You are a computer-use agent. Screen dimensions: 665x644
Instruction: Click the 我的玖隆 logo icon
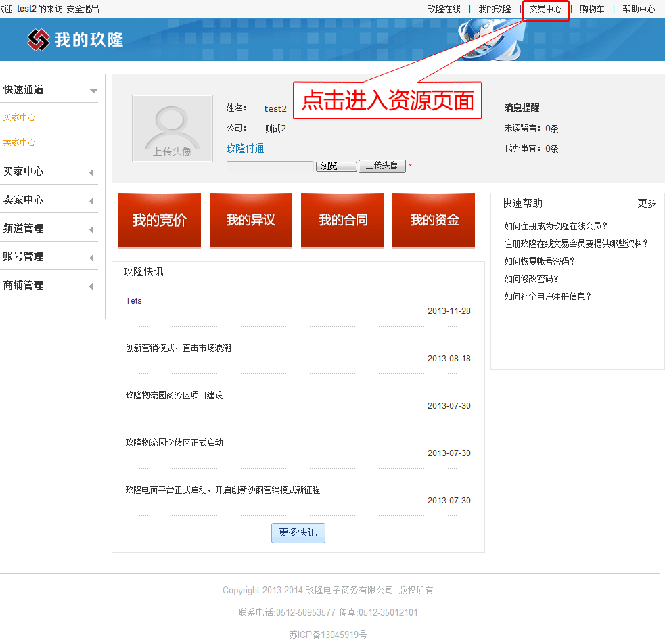(x=39, y=40)
